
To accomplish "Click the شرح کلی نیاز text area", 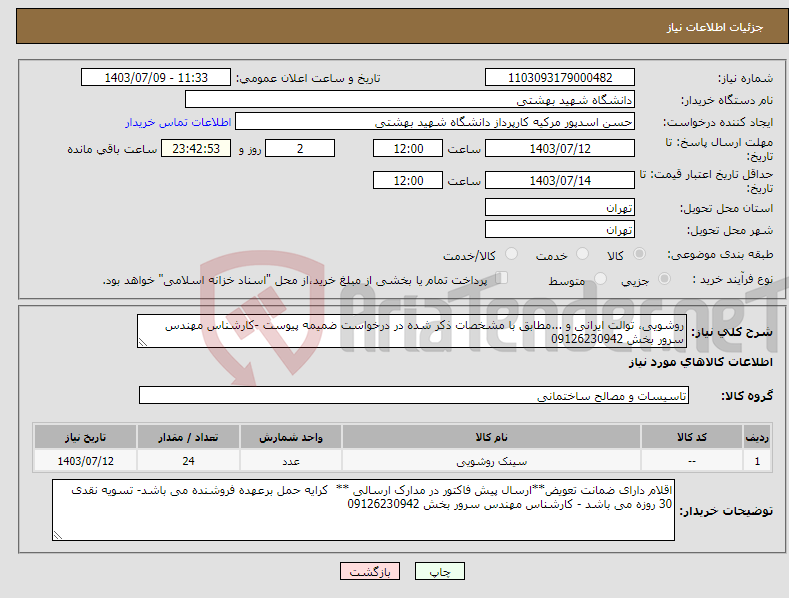I will point(412,331).
